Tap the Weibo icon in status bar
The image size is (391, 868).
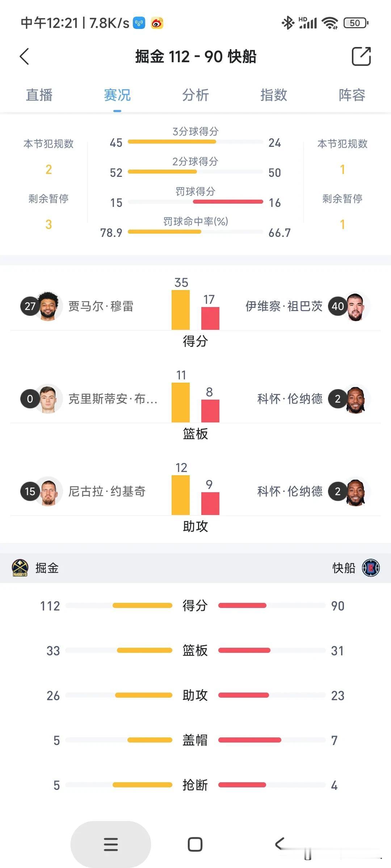point(157,23)
